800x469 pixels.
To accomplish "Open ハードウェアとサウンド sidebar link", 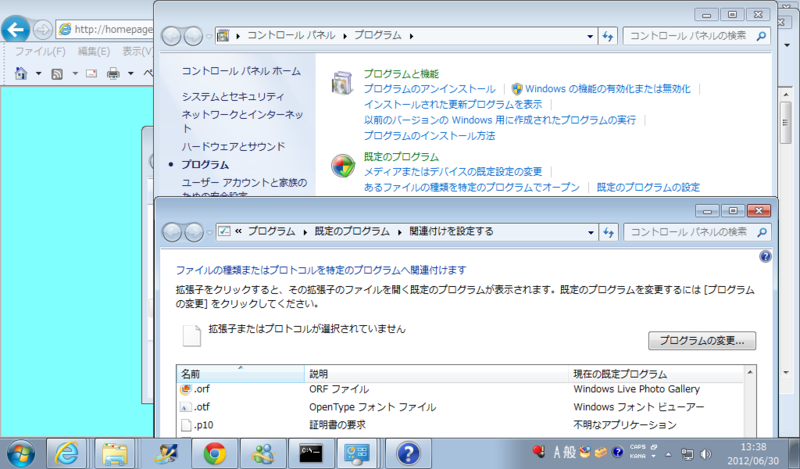I will tap(233, 147).
